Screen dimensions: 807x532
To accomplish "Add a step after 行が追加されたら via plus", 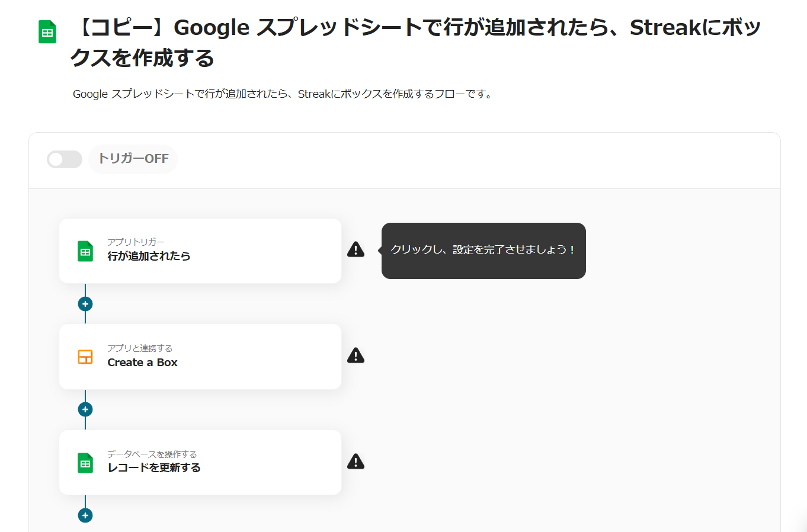I will 85,304.
